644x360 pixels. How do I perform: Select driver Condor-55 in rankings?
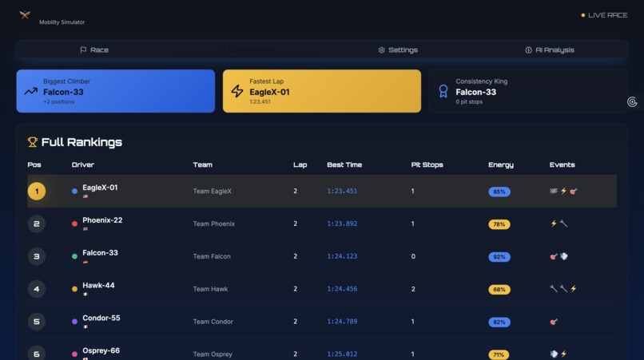[101, 318]
